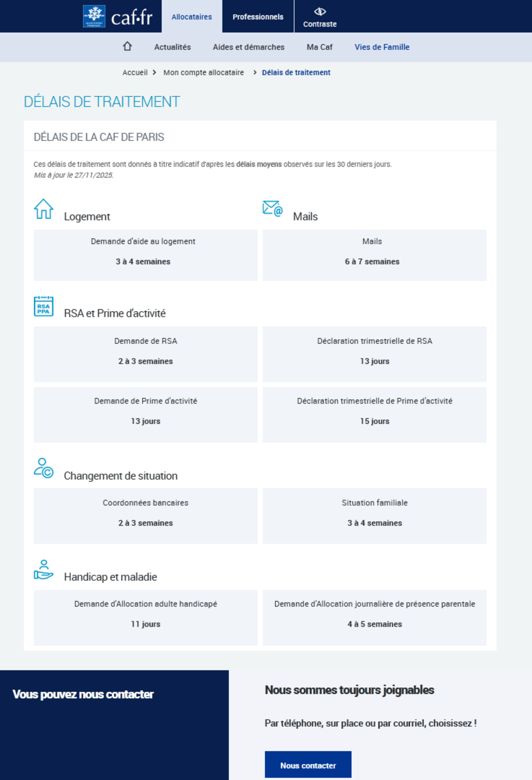Click the Mails envelope icon
Image resolution: width=532 pixels, height=780 pixels.
click(272, 209)
